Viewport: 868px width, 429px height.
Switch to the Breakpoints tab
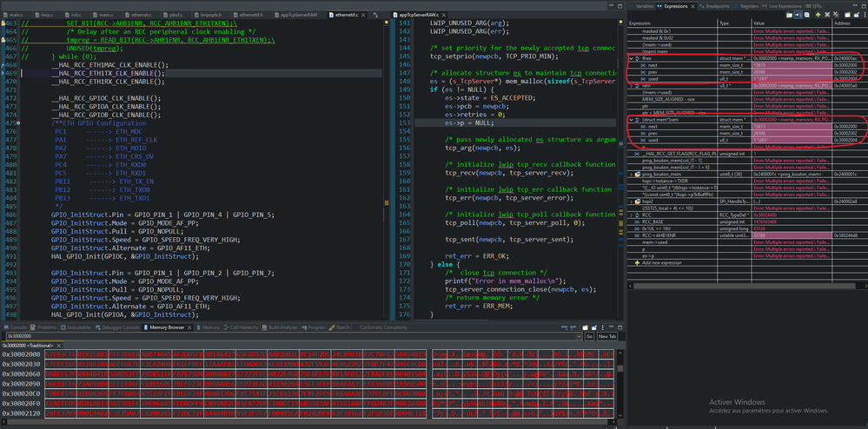714,6
